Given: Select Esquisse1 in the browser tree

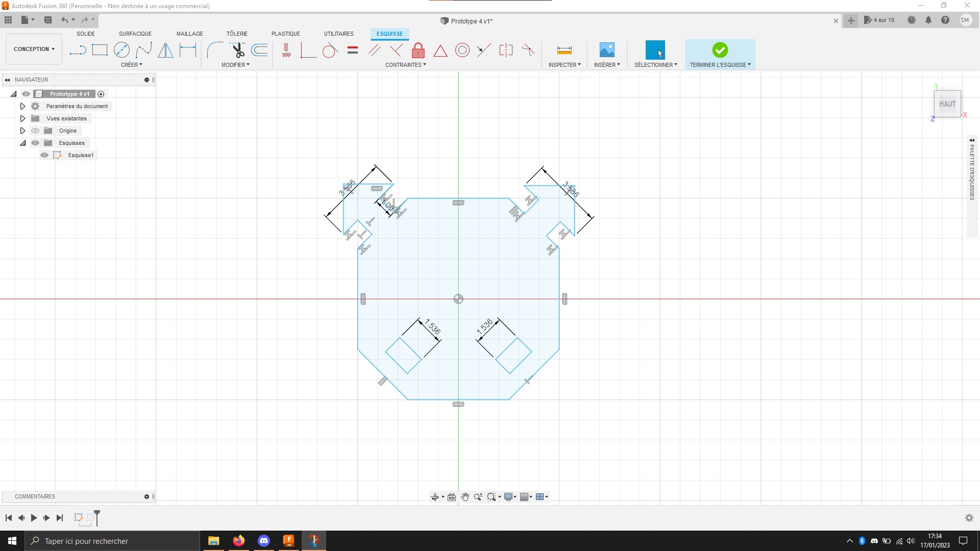Looking at the screenshot, I should pos(81,155).
